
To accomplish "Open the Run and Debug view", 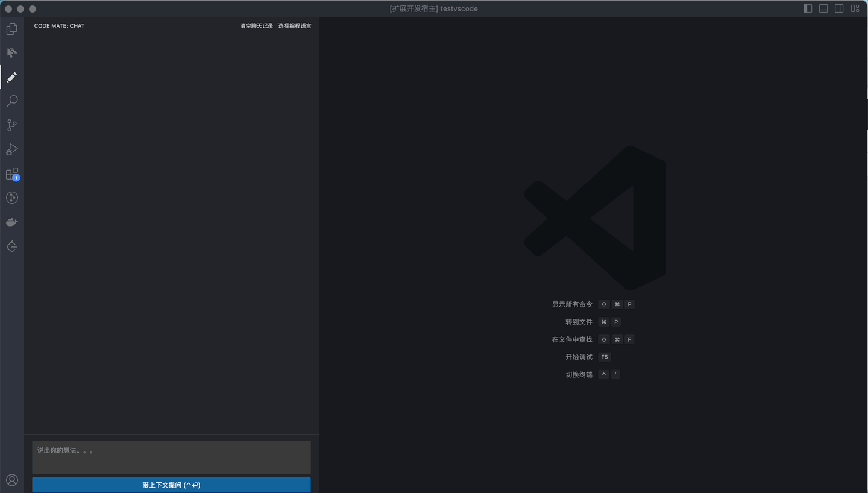I will 12,149.
